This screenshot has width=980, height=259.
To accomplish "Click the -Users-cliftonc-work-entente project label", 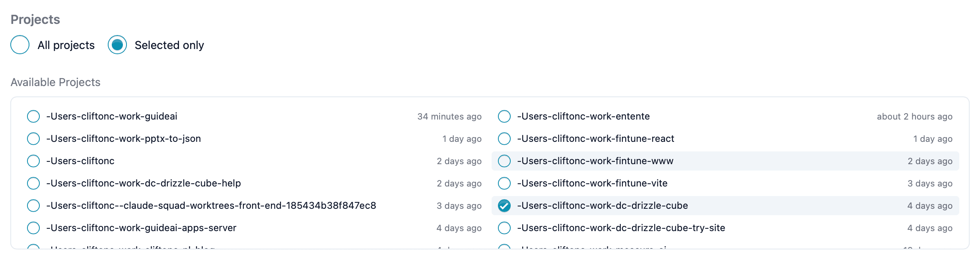I will (x=583, y=116).
